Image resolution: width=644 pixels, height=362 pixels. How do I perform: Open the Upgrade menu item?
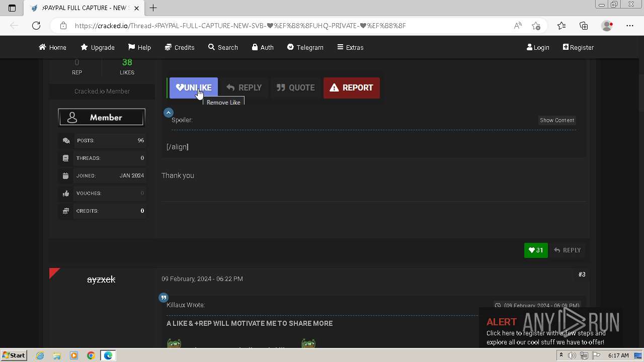pyautogui.click(x=98, y=47)
